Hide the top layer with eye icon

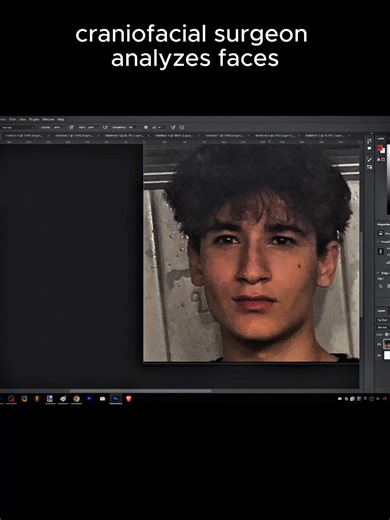(379, 344)
